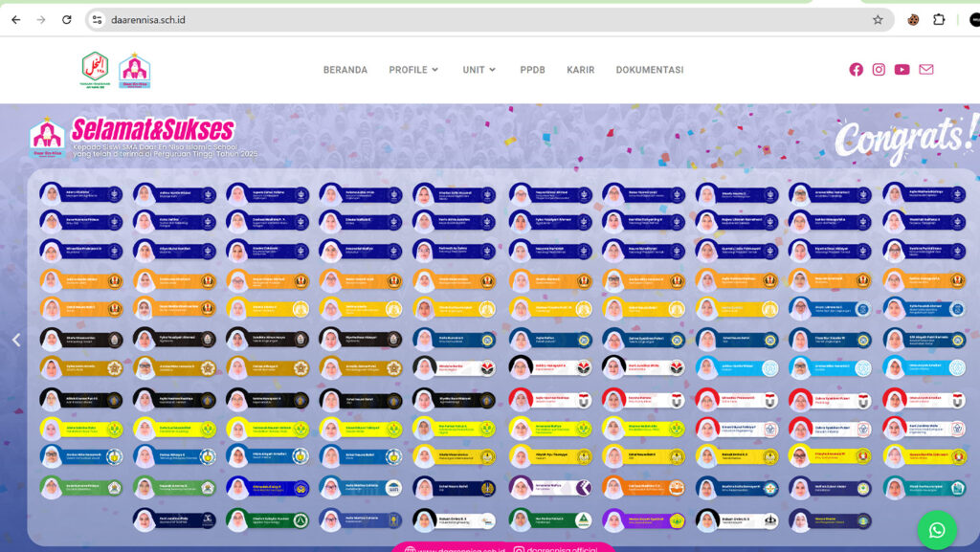Reload the page
Viewport: 980px width, 552px height.
point(66,19)
